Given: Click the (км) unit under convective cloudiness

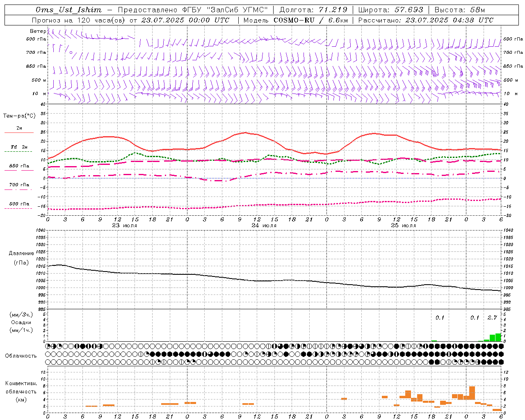Looking at the screenshot, I should coord(21,399).
